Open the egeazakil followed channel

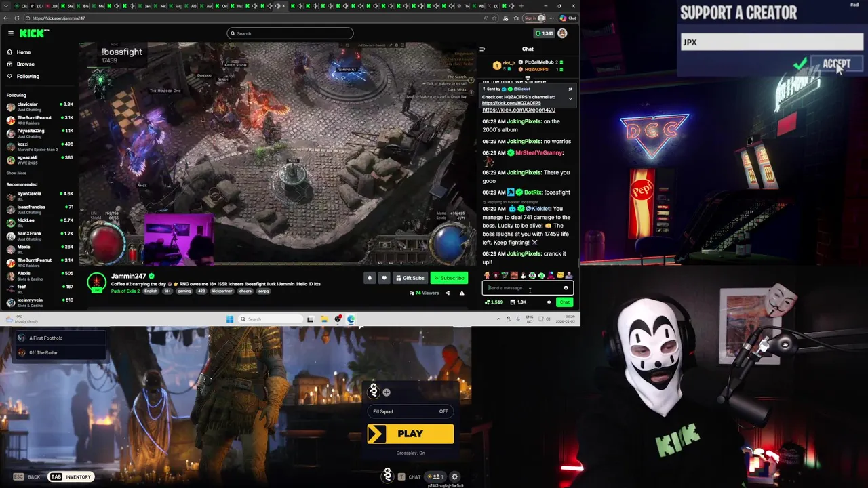click(39, 159)
